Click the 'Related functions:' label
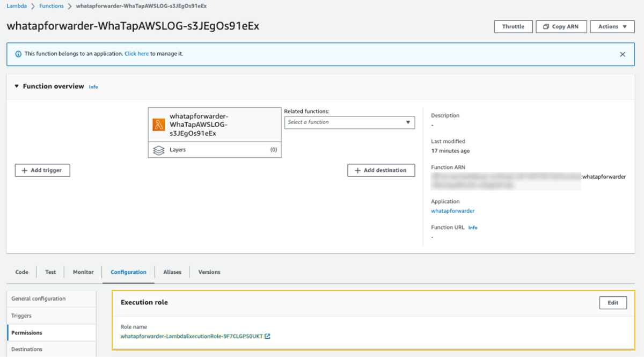Image resolution: width=644 pixels, height=357 pixels. coord(306,112)
